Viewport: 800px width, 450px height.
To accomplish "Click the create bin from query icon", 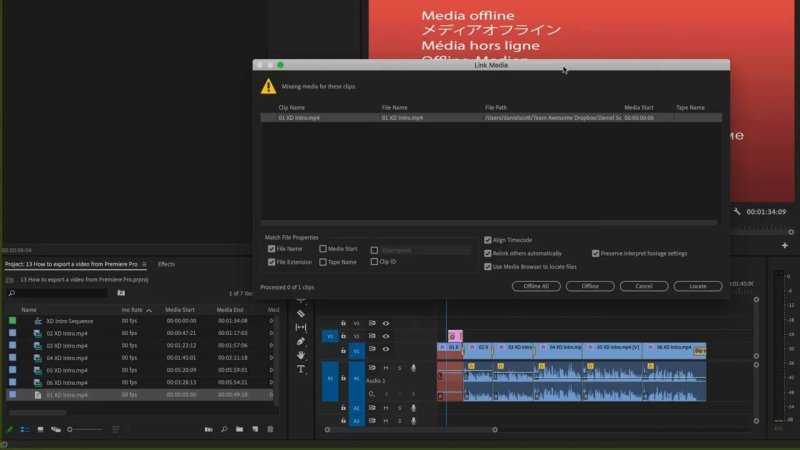I will click(x=121, y=293).
